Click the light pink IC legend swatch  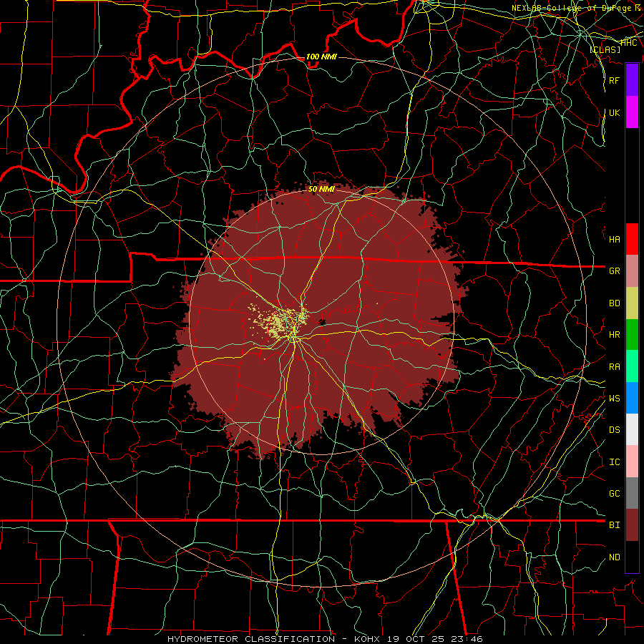click(x=632, y=462)
